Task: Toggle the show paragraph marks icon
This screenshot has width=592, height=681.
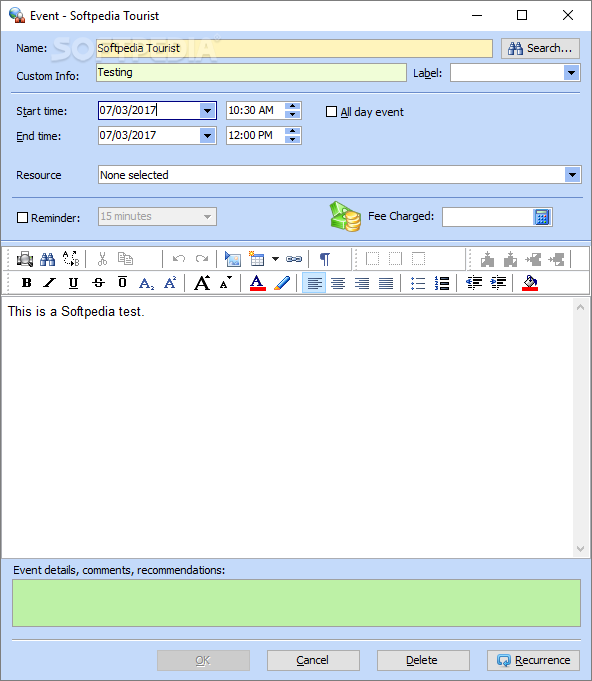Action: (x=324, y=259)
